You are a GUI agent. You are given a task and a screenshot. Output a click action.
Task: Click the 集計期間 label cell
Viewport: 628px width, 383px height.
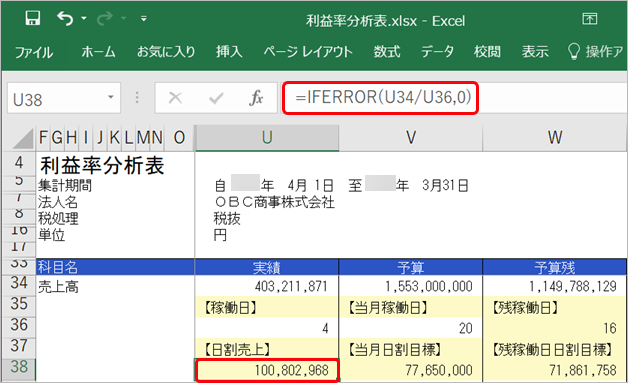(x=65, y=185)
